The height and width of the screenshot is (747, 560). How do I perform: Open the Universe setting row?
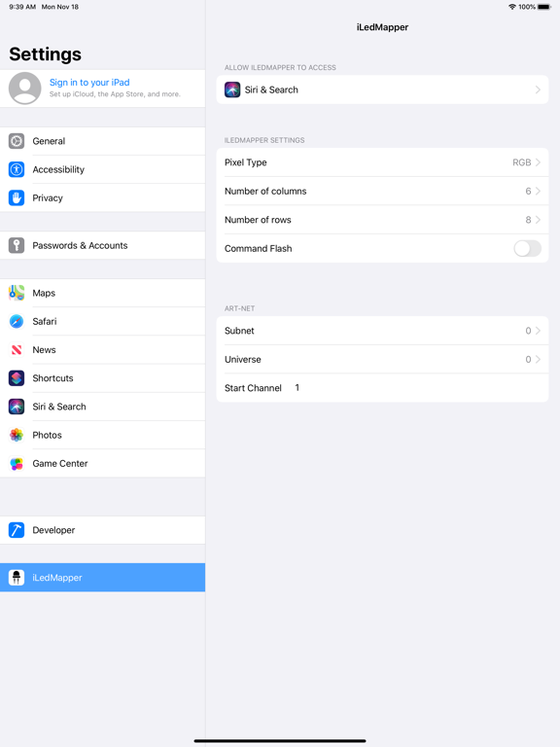pos(382,359)
